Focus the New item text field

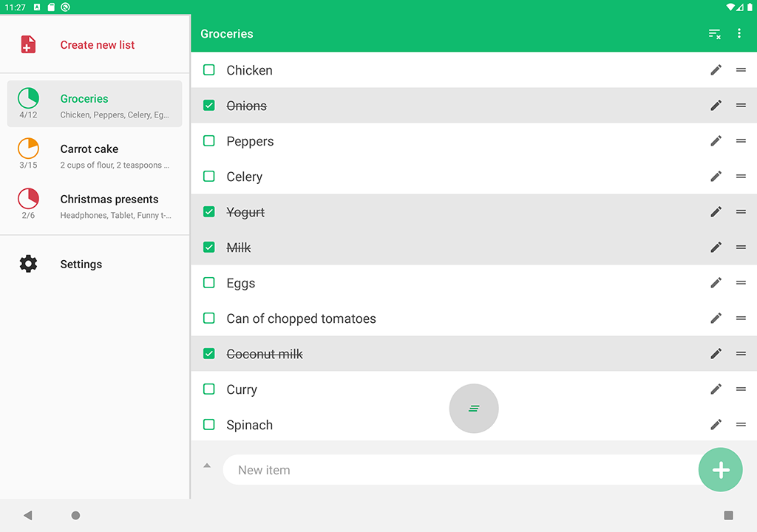pyautogui.click(x=458, y=470)
